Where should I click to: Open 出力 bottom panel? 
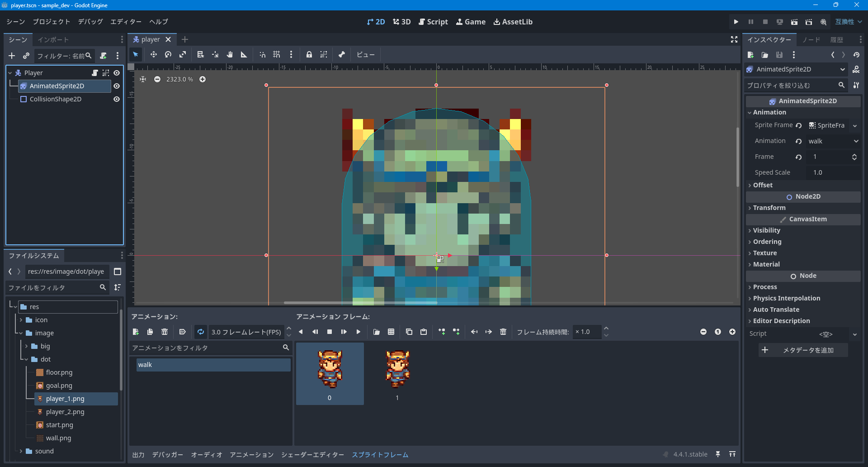point(138,455)
